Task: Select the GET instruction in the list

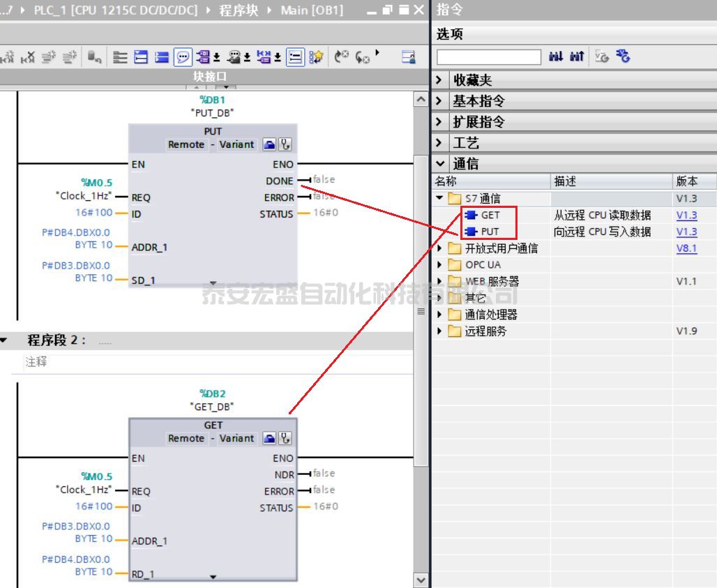Action: tap(490, 215)
